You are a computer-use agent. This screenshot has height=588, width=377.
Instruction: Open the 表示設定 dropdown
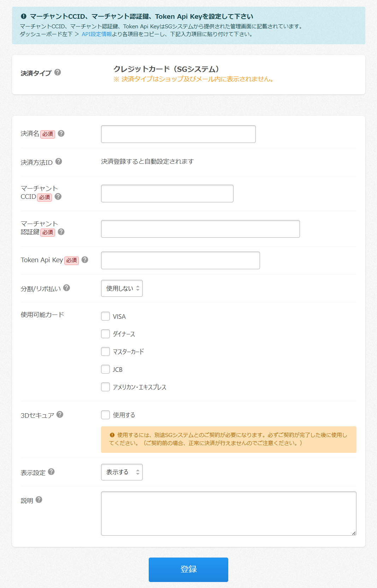click(x=122, y=472)
